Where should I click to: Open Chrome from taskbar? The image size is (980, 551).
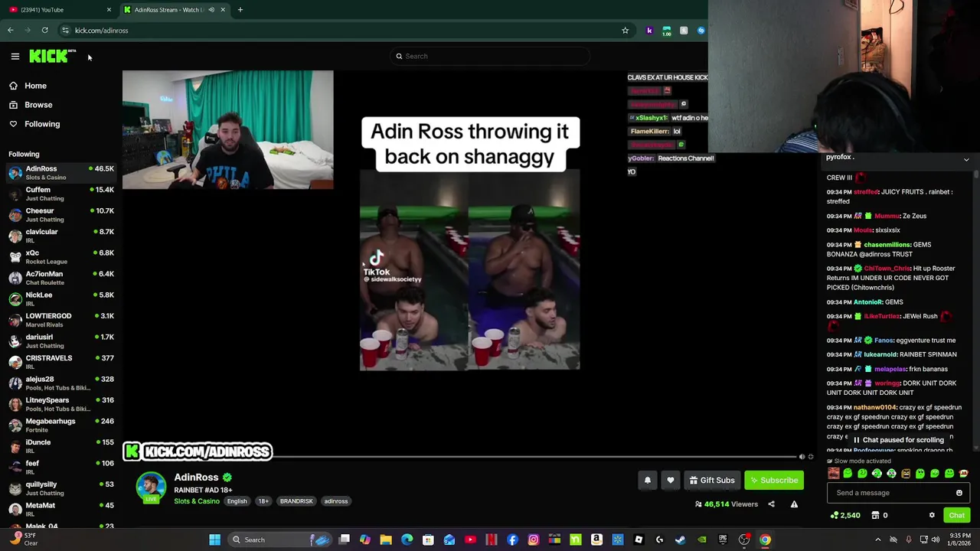pyautogui.click(x=764, y=540)
